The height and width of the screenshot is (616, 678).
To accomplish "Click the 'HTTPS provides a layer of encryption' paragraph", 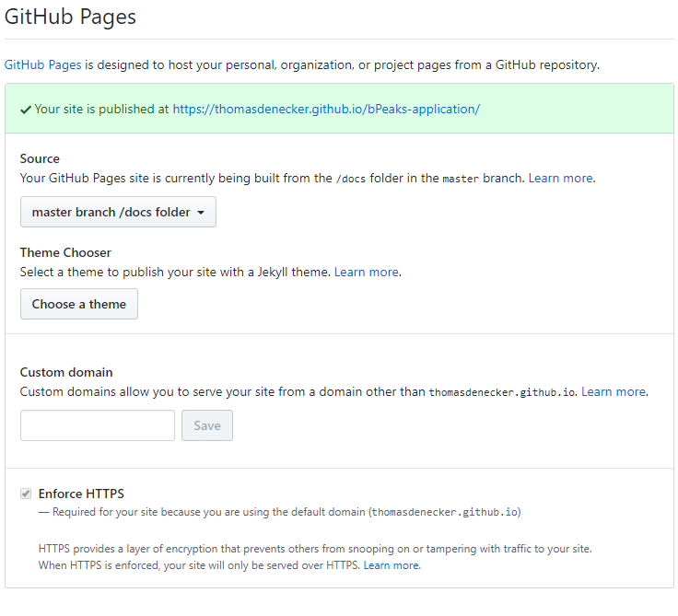I will (315, 557).
